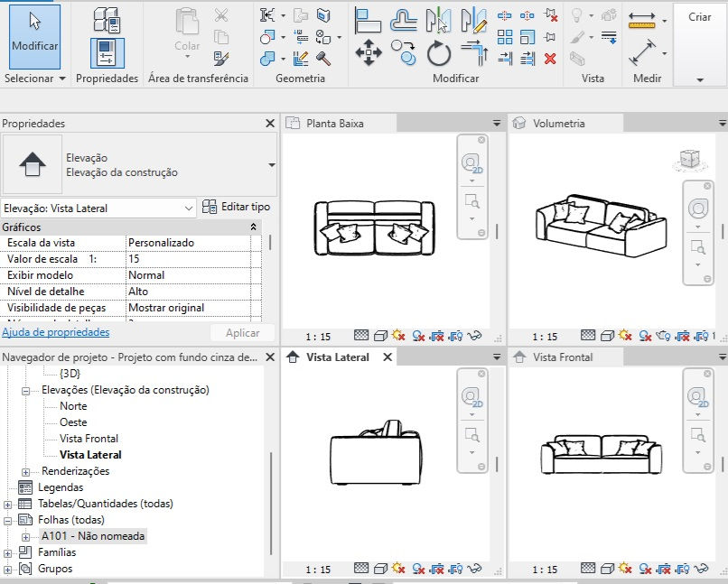Image resolution: width=728 pixels, height=584 pixels.
Task: Select the Offset tool
Action: click(x=403, y=21)
